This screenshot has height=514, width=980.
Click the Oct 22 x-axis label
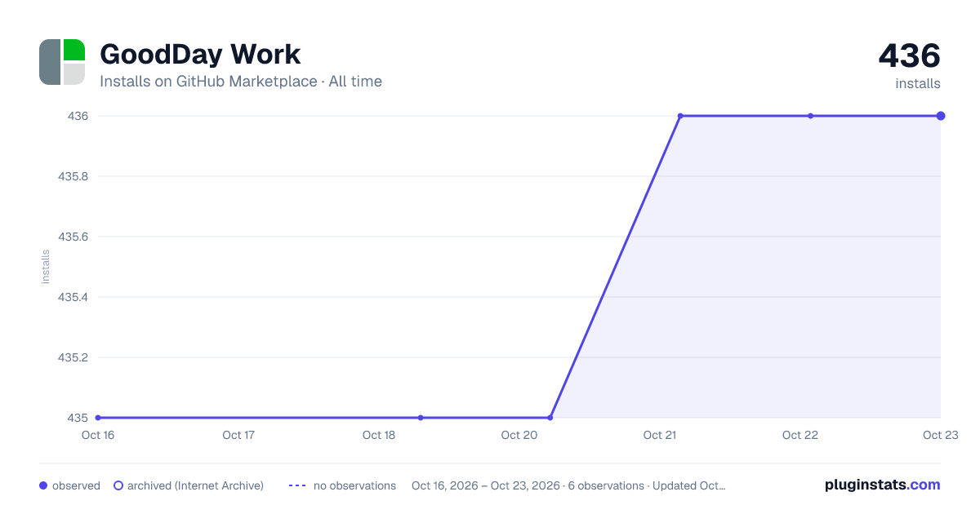800,435
